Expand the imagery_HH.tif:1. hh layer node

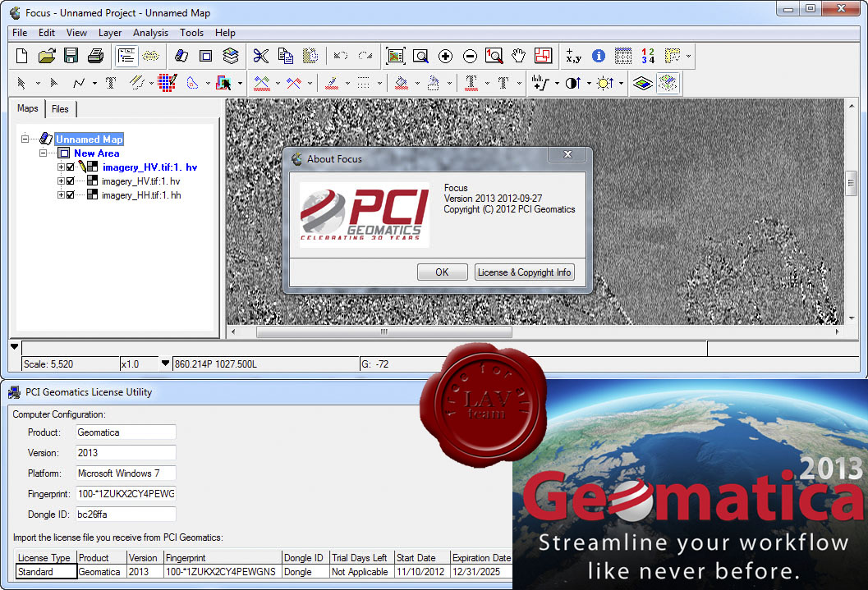point(61,195)
